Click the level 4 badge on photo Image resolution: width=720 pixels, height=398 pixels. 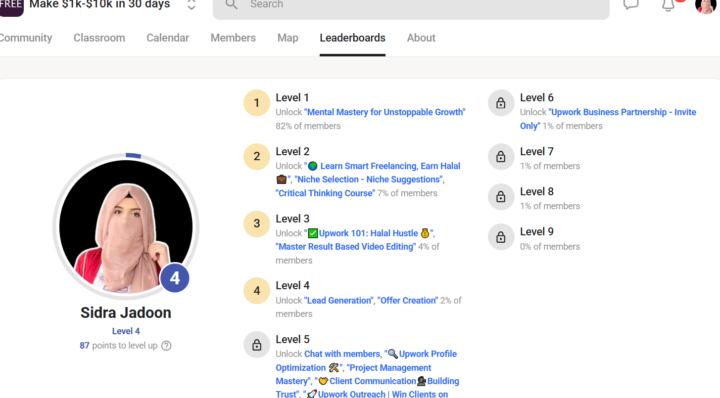coord(174,278)
